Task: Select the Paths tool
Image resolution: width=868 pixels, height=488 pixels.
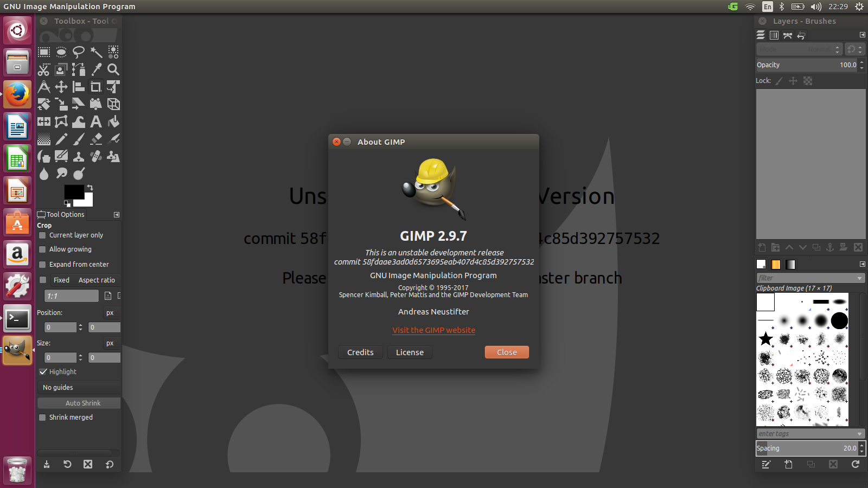Action: [79, 69]
